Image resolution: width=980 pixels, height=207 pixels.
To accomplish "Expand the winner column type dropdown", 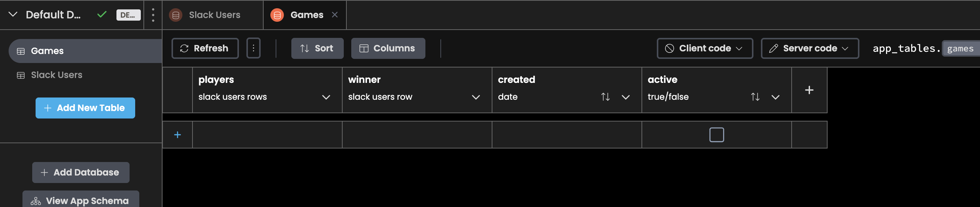I will (476, 97).
